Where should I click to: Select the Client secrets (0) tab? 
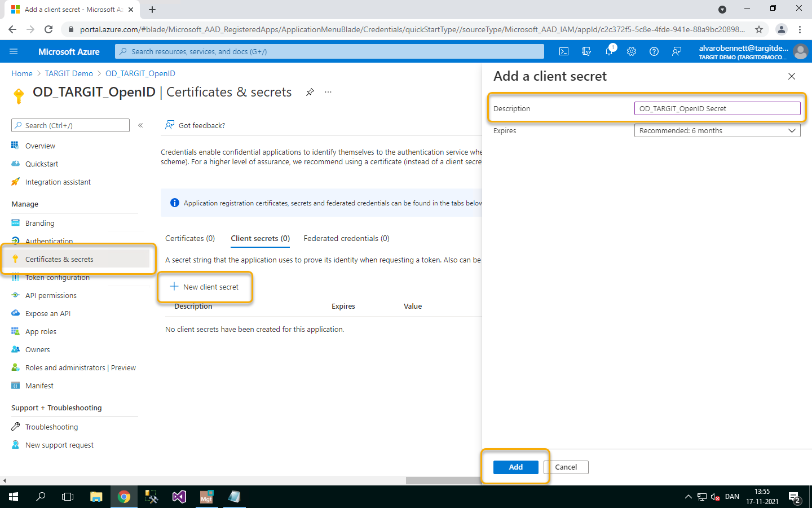coord(261,238)
